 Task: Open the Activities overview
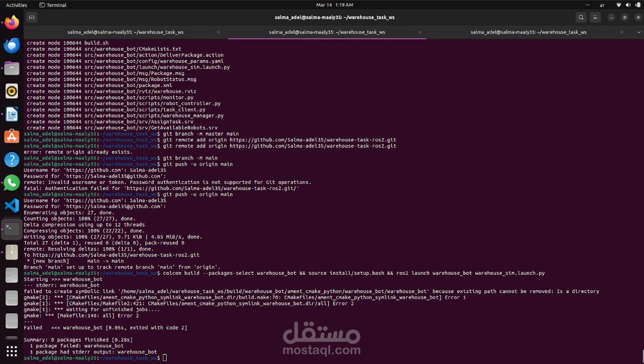(x=16, y=5)
